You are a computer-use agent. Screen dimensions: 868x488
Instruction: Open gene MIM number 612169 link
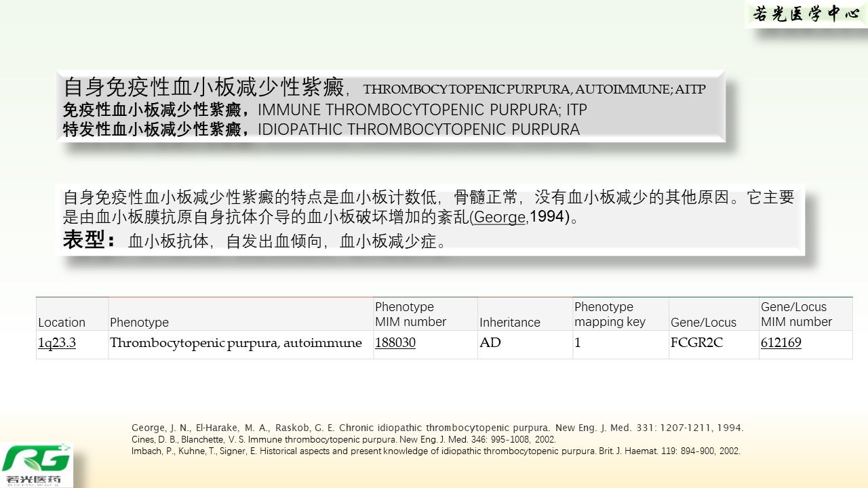pyautogui.click(x=781, y=343)
